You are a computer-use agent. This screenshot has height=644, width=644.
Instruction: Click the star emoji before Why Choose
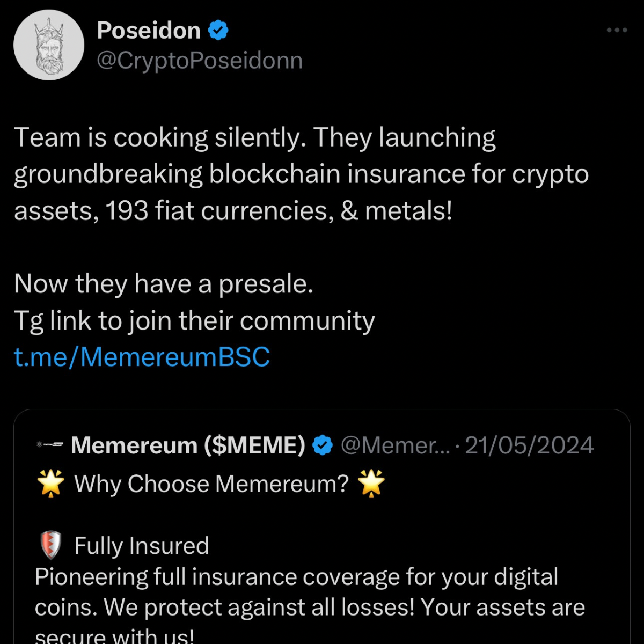51,484
